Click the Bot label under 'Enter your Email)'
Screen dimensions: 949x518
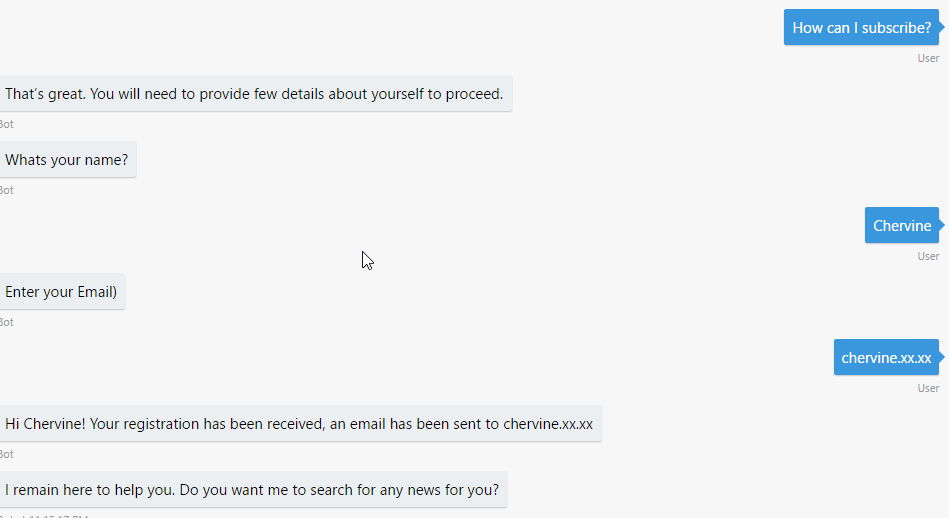[x=6, y=322]
